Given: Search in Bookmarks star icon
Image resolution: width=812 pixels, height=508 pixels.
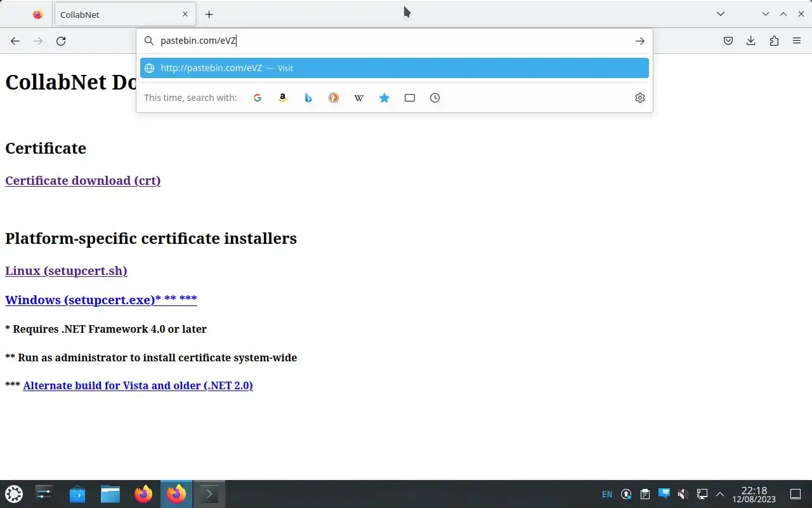Looking at the screenshot, I should click(x=384, y=98).
